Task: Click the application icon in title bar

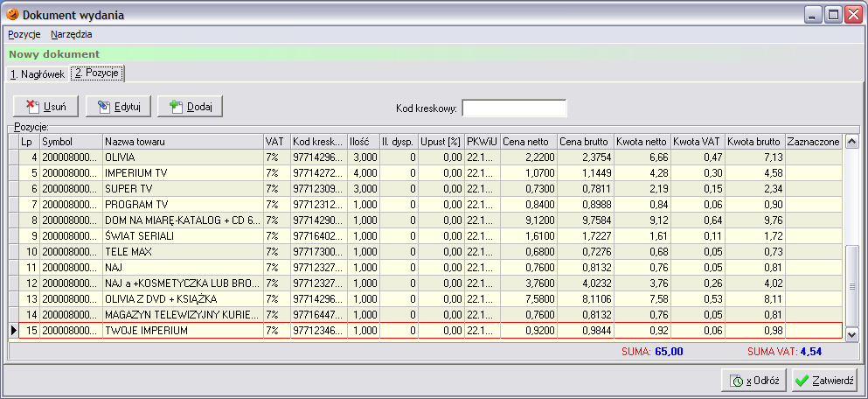Action: (11, 15)
